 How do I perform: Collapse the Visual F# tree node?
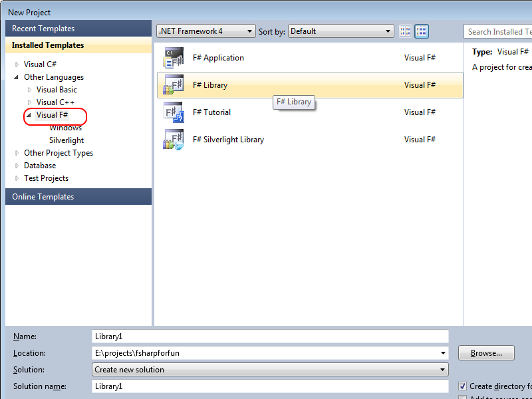click(x=29, y=115)
